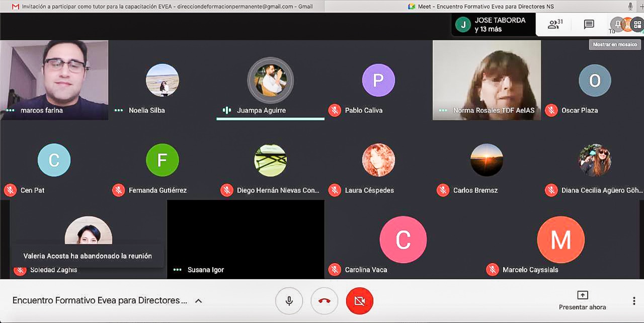
Task: Click the name 'Oscar Plaza'
Action: [x=580, y=110]
